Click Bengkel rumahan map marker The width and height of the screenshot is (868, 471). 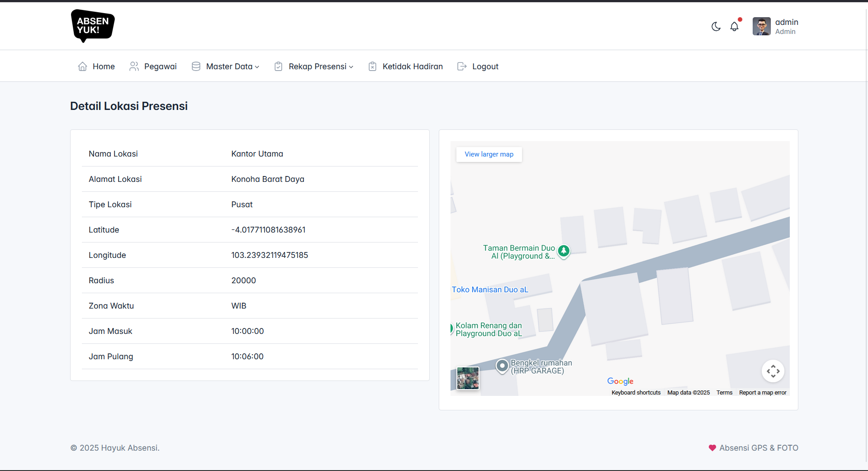click(x=502, y=366)
